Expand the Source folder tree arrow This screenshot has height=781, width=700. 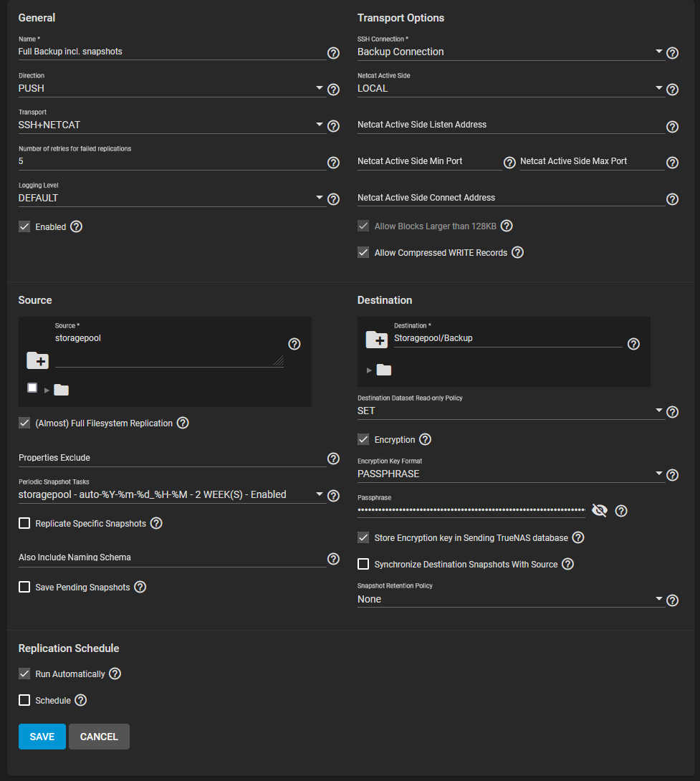pos(47,390)
